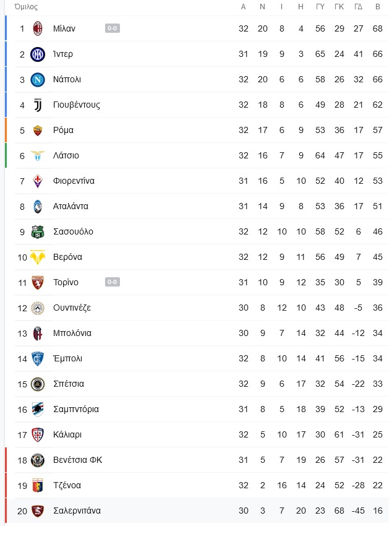
Task: Click the ΓΔ goal difference header
Action: coord(359,7)
